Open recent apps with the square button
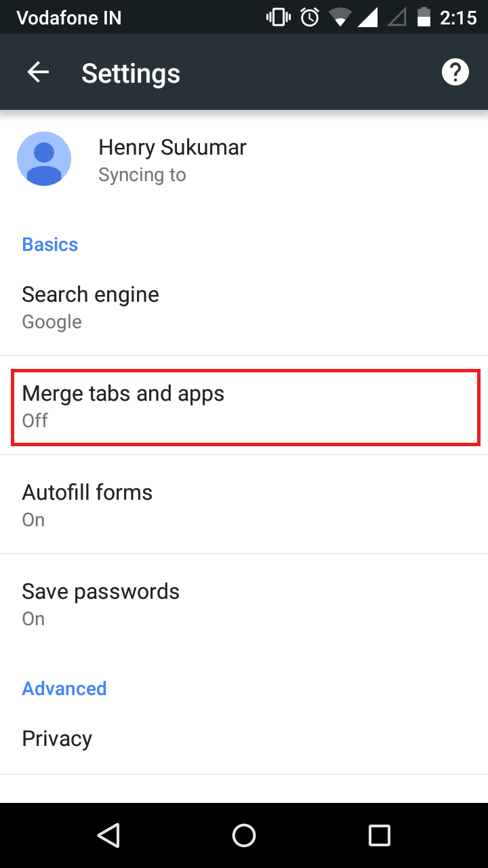This screenshot has width=488, height=868. click(x=380, y=835)
